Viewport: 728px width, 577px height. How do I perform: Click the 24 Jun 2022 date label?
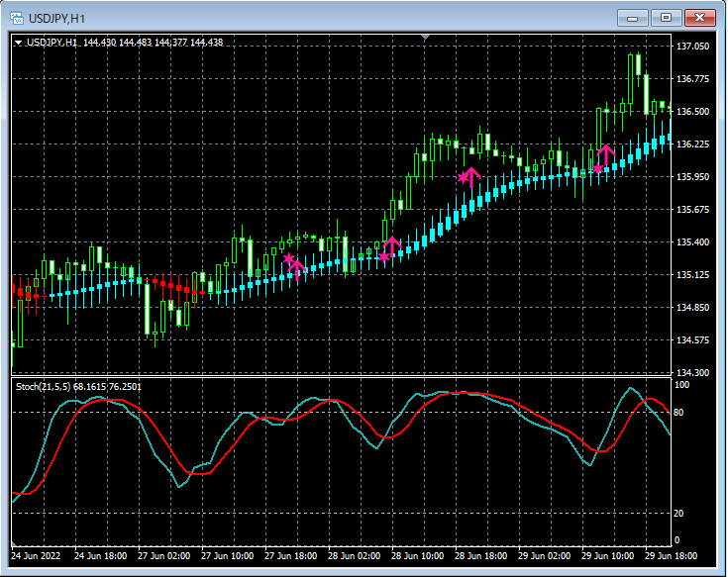click(x=36, y=556)
